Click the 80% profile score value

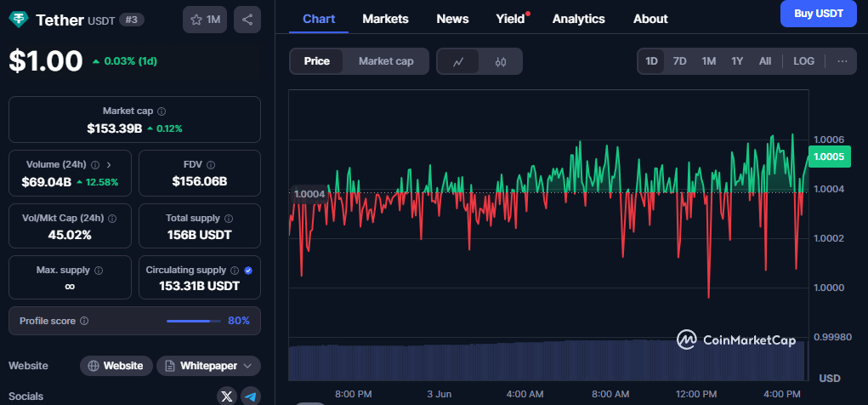coord(239,321)
